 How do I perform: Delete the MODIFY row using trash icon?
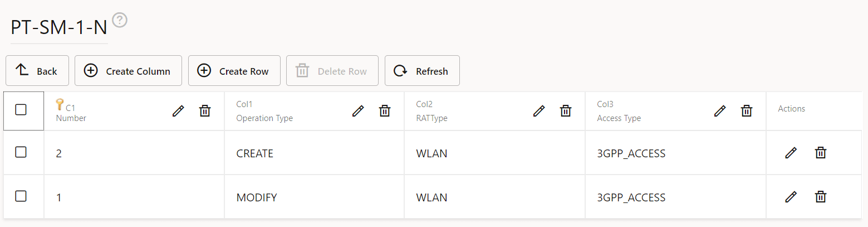point(821,197)
